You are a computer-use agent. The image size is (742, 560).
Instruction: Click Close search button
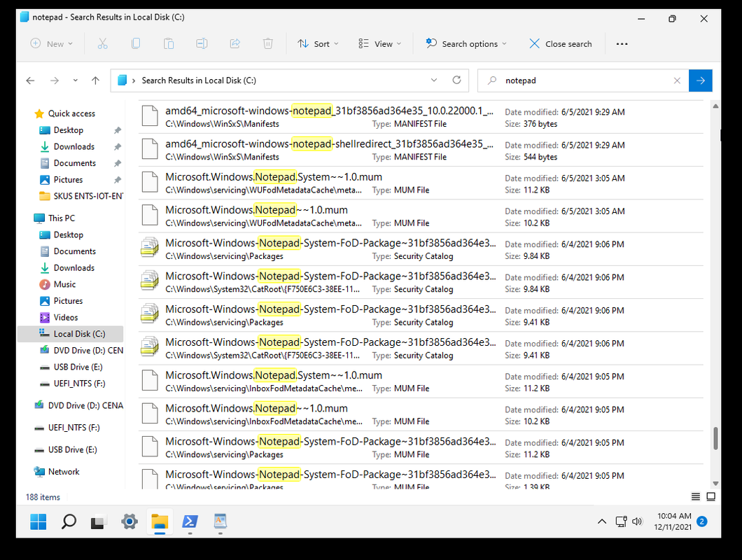pyautogui.click(x=560, y=43)
